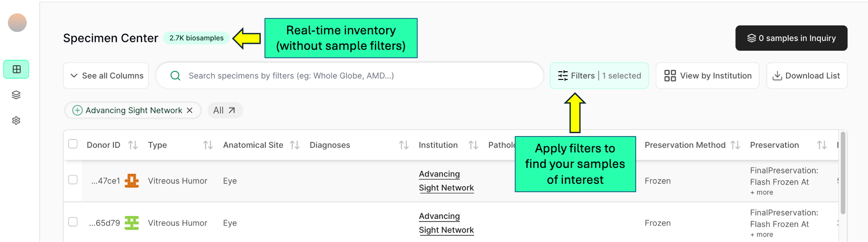Viewport: 868px width, 242px height.
Task: Open the Filters panel with 1 selected
Action: pyautogui.click(x=599, y=76)
